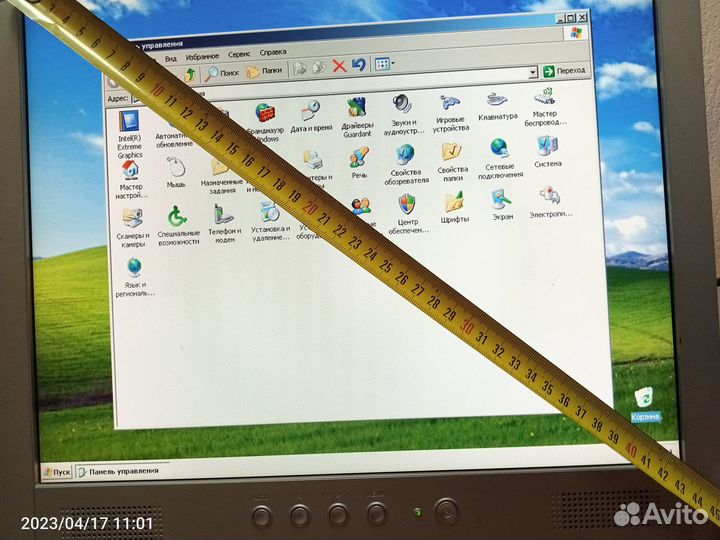
Task: Expand the address bar dropdown arrow
Action: tap(533, 73)
